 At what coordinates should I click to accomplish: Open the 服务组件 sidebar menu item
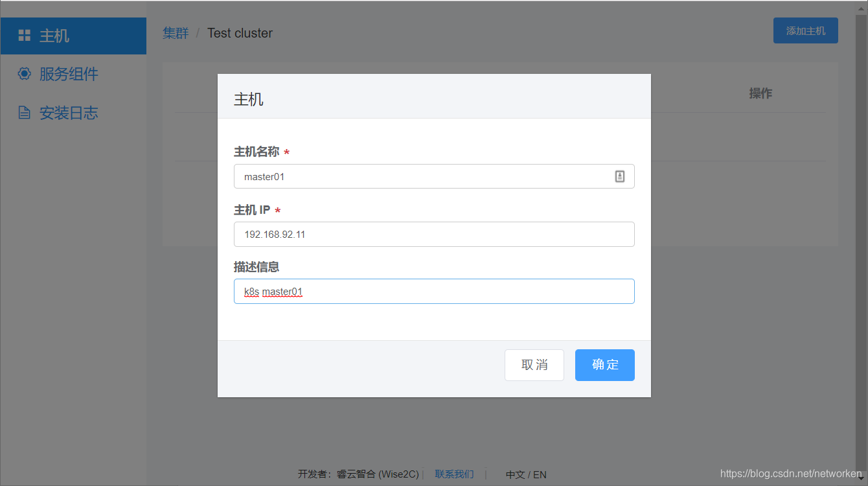click(73, 74)
